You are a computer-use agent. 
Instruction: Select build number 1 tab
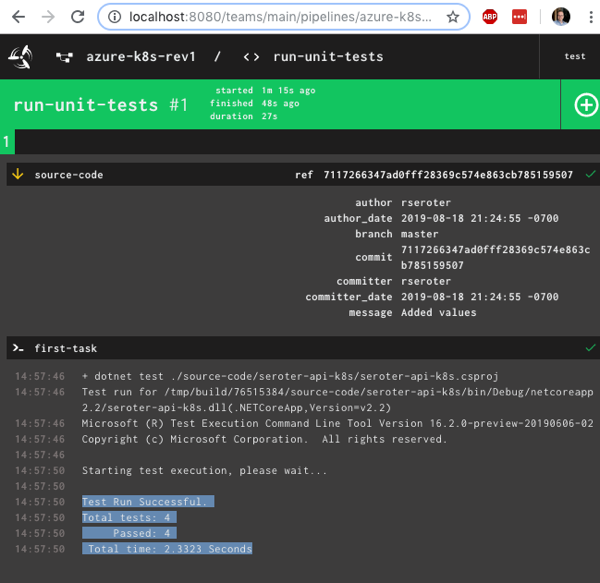click(x=7, y=142)
